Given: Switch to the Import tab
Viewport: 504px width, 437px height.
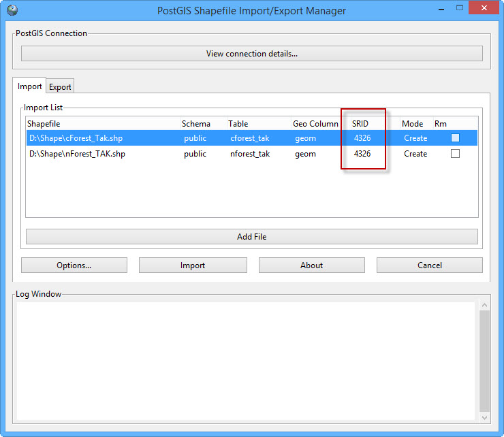Looking at the screenshot, I should [x=29, y=86].
